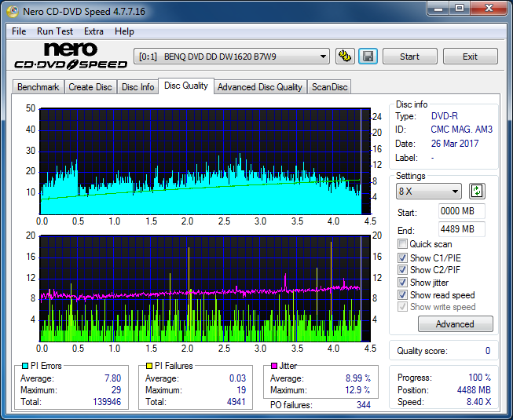Close the Nero CD-DVD Speed window
The width and height of the screenshot is (513, 420).
pos(489,8)
